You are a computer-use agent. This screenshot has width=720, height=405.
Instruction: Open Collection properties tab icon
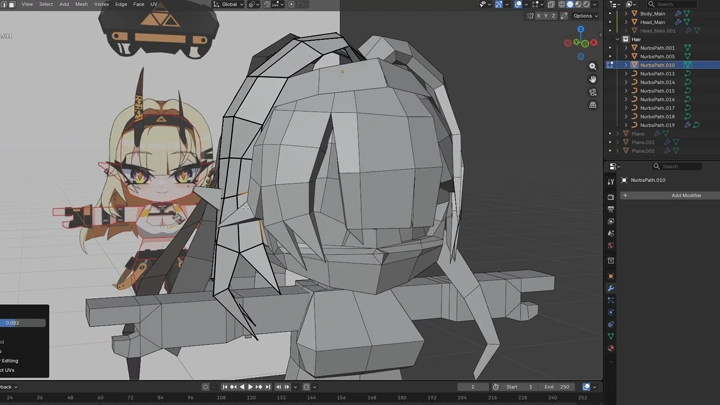pyautogui.click(x=611, y=260)
